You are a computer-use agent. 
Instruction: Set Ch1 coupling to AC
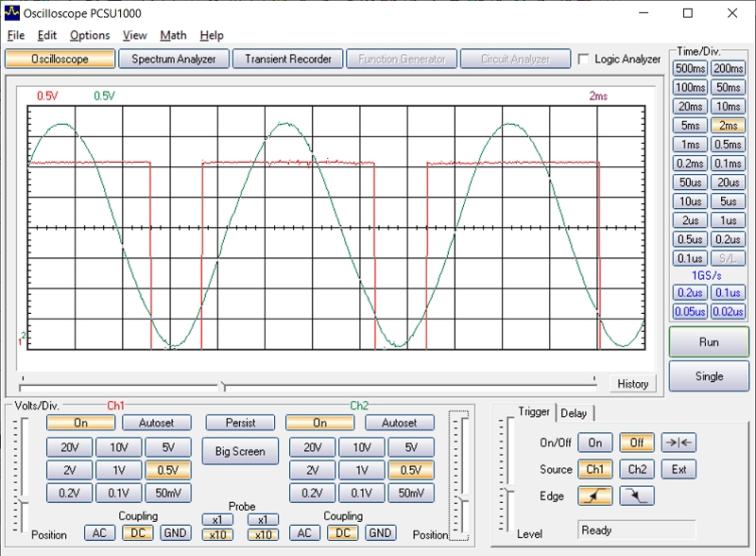[x=98, y=533]
